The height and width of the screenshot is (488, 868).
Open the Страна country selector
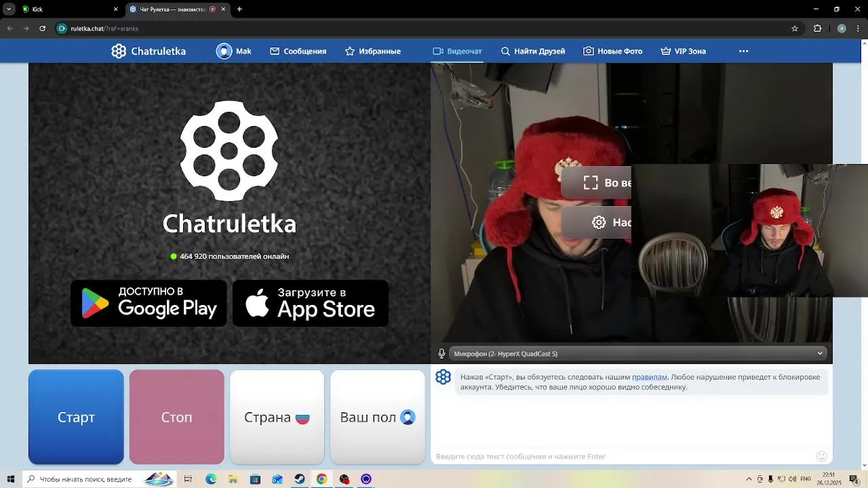click(x=277, y=417)
